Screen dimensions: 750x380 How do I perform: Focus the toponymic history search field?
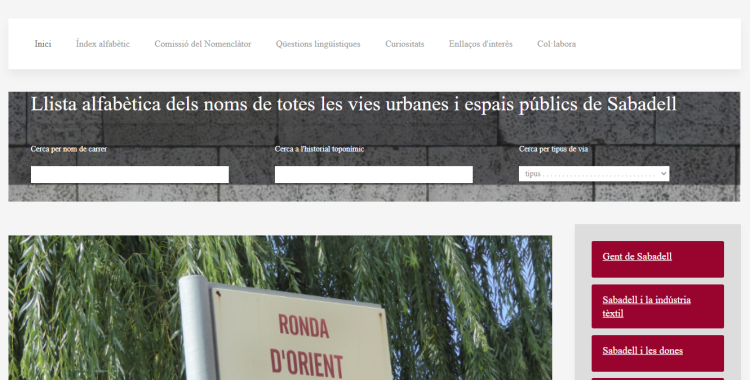374,175
